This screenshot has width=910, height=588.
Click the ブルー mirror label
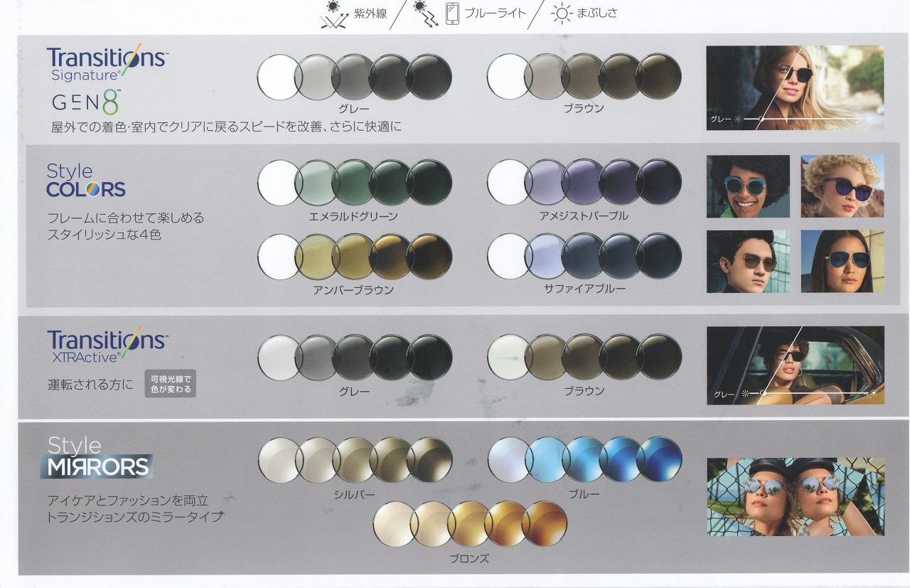click(x=584, y=493)
